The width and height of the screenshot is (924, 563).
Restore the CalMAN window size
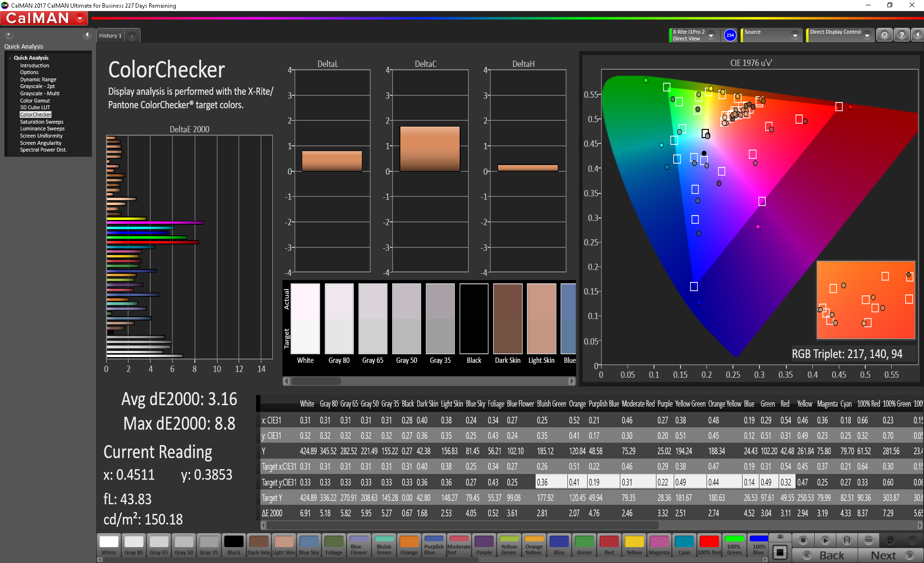890,5
